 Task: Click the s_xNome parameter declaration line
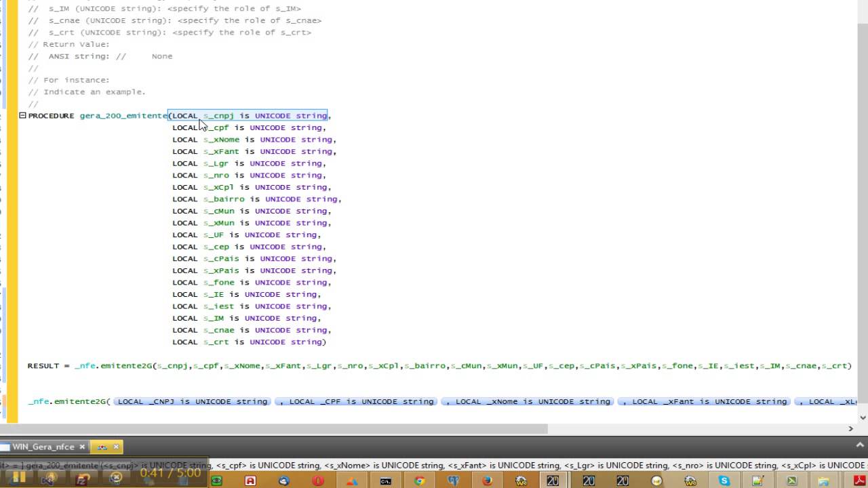(x=254, y=140)
